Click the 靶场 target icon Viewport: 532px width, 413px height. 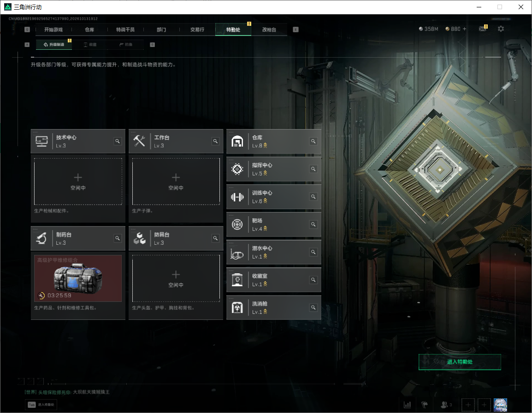(237, 224)
